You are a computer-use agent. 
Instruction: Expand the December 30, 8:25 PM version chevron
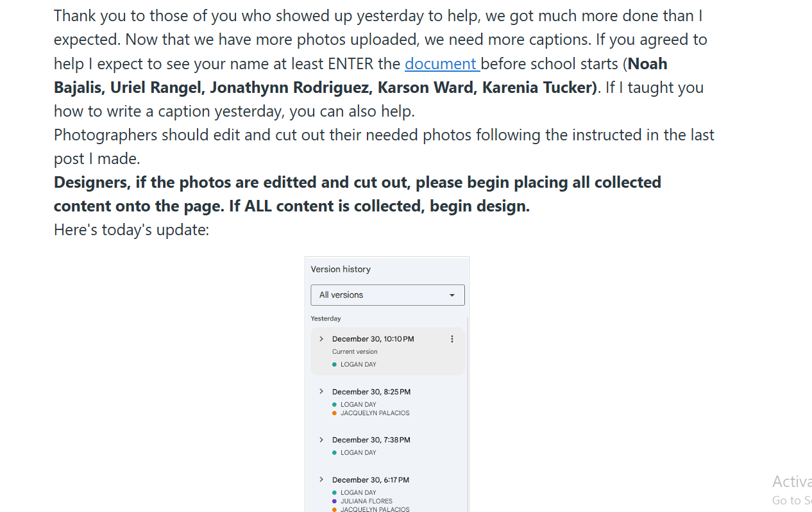click(x=321, y=392)
